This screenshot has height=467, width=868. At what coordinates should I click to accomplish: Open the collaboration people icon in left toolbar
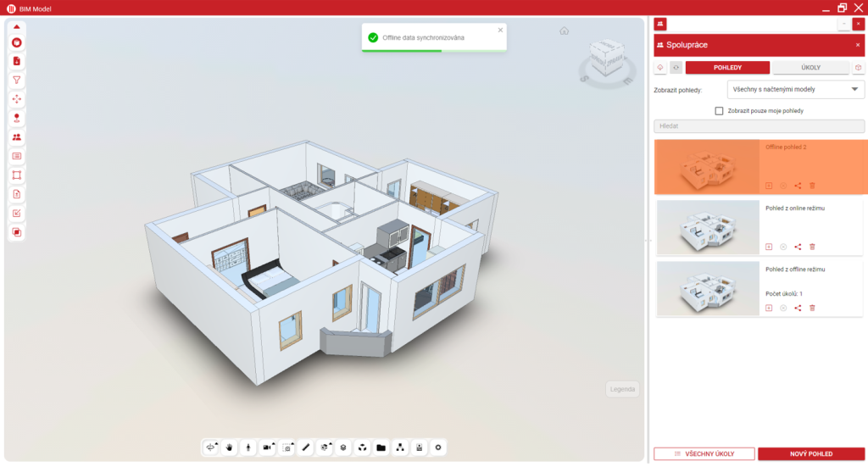tap(17, 136)
